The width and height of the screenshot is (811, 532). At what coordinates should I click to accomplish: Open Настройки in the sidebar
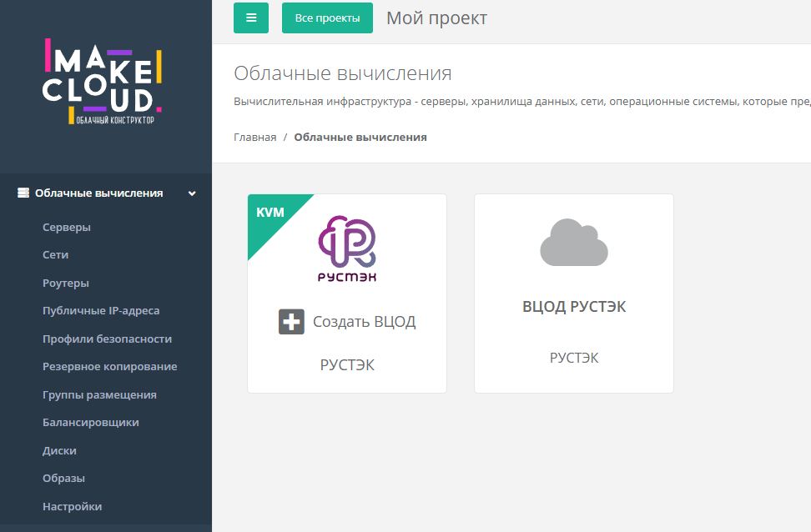[x=72, y=506]
